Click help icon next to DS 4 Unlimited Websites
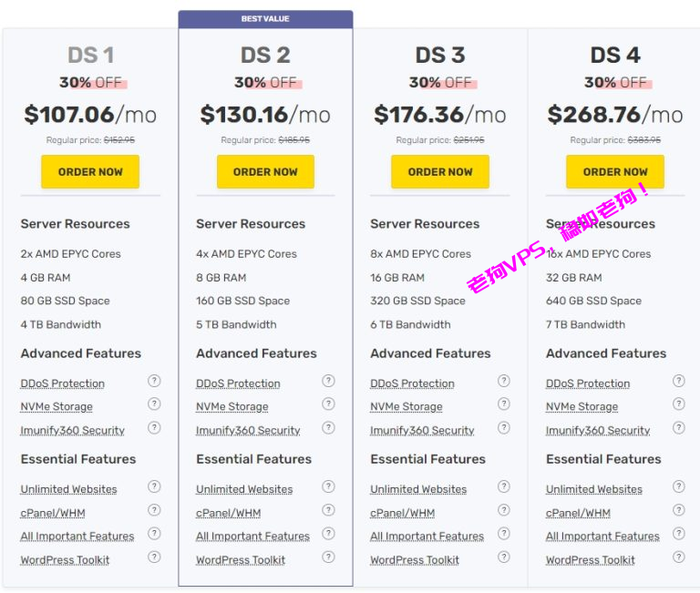 (678, 486)
